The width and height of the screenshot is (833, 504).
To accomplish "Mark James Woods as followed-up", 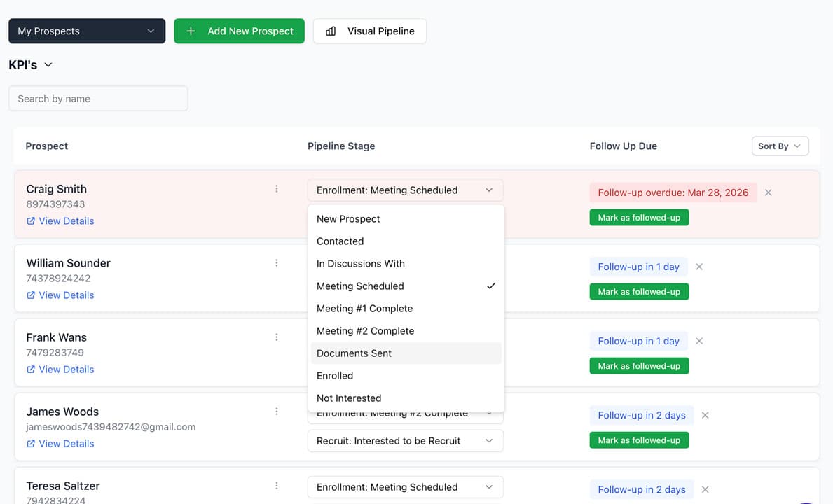I will coord(639,440).
